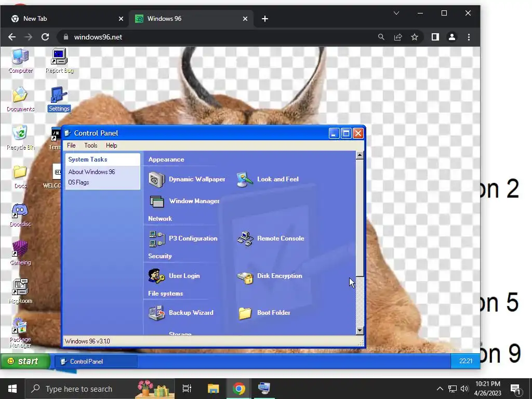The height and width of the screenshot is (399, 532).
Task: Open the Boot Folder icon
Action: [x=245, y=313]
